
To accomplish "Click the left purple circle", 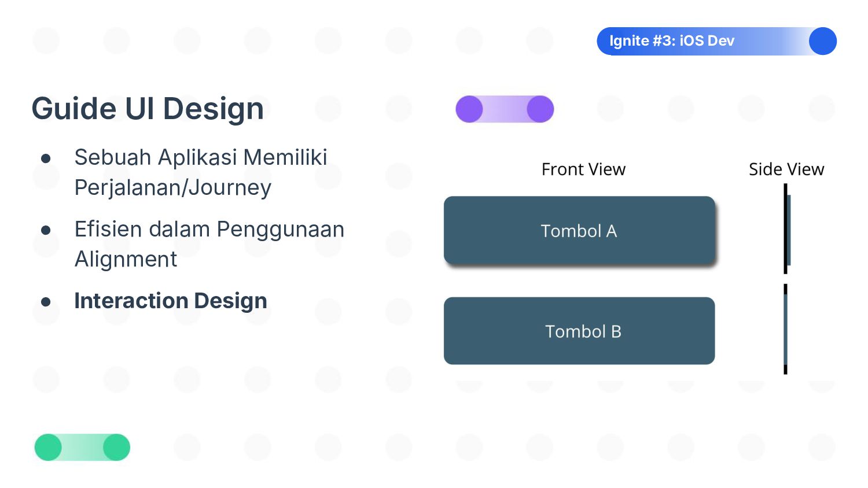I will click(469, 109).
